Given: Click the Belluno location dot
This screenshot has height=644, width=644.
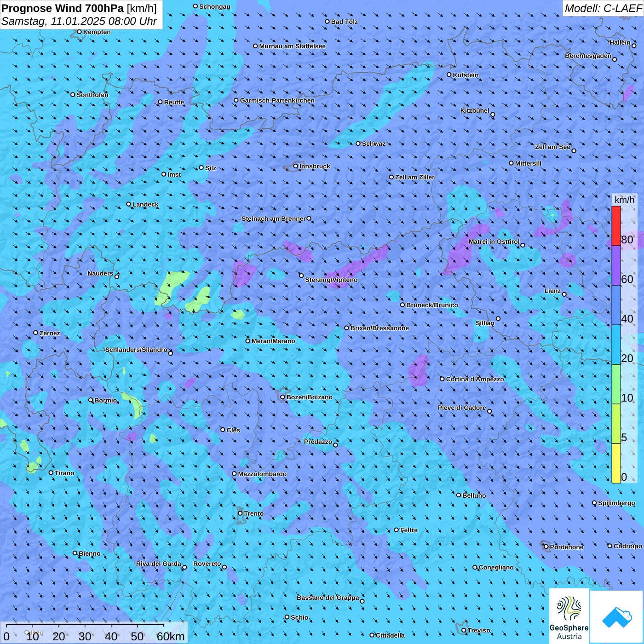Looking at the screenshot, I should pos(459,495).
